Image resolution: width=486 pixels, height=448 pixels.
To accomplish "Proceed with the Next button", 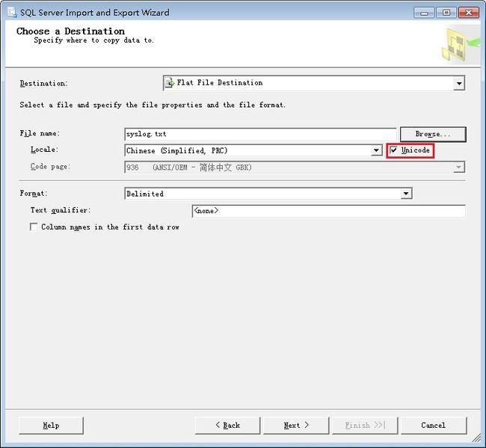I will (x=296, y=426).
